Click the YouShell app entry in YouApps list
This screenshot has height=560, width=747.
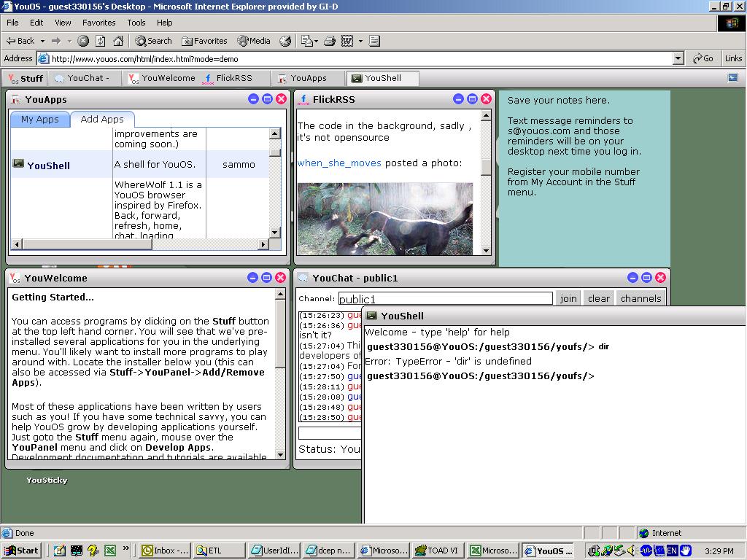click(x=49, y=166)
